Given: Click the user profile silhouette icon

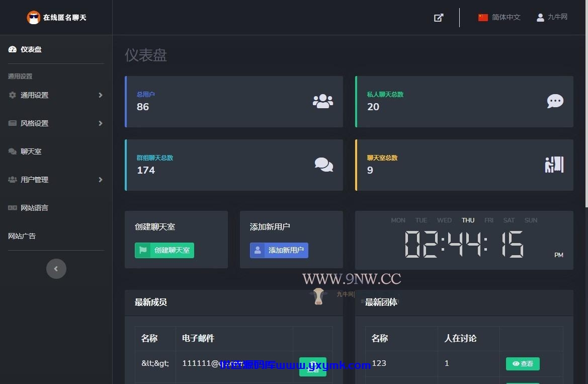Looking at the screenshot, I should click(x=540, y=17).
